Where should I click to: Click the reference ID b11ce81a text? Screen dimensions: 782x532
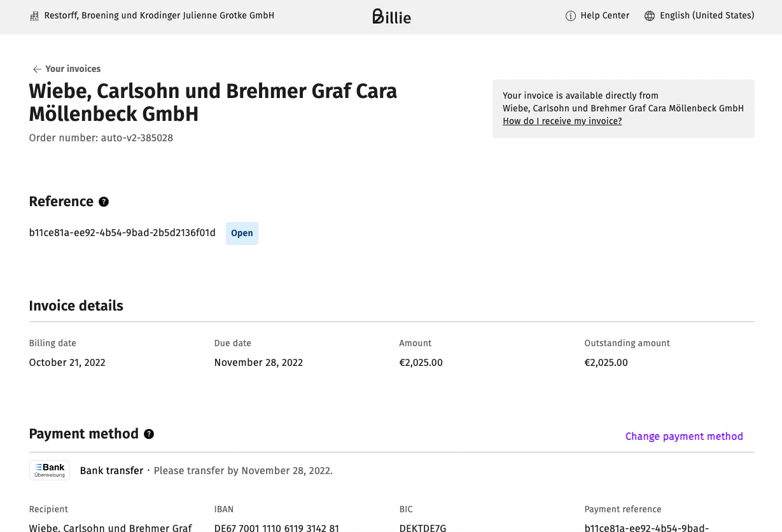click(x=122, y=233)
